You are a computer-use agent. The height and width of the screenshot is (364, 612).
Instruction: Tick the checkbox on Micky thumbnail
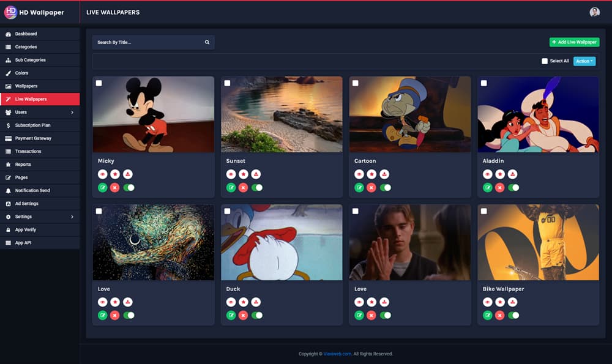[99, 83]
